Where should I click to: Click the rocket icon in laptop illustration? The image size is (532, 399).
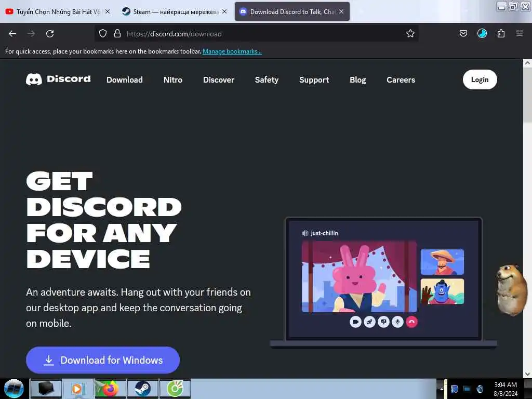(x=369, y=322)
